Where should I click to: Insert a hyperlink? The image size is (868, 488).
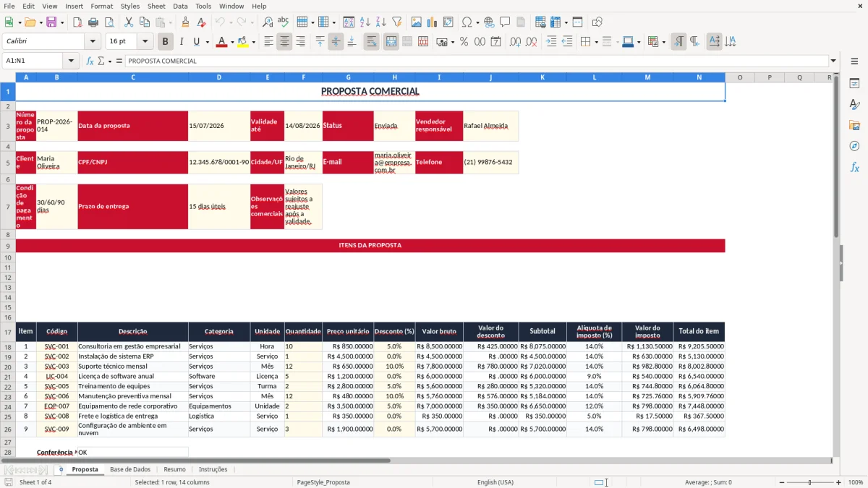click(489, 22)
